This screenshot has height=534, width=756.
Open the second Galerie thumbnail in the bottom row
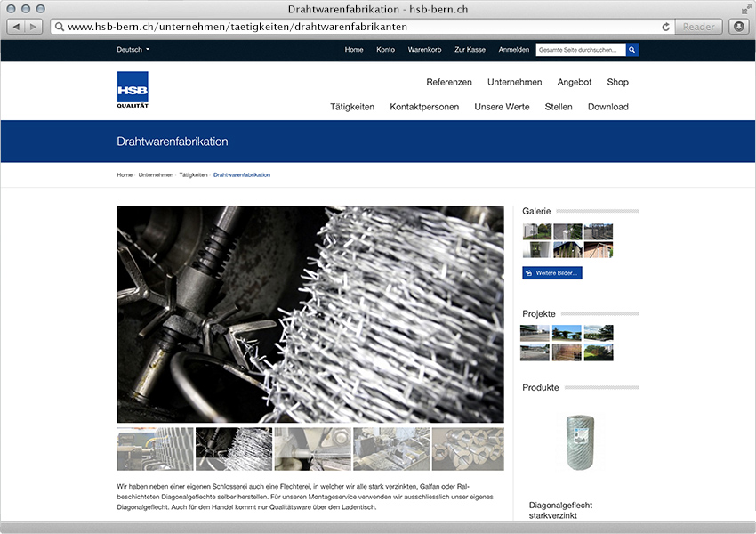(x=567, y=249)
